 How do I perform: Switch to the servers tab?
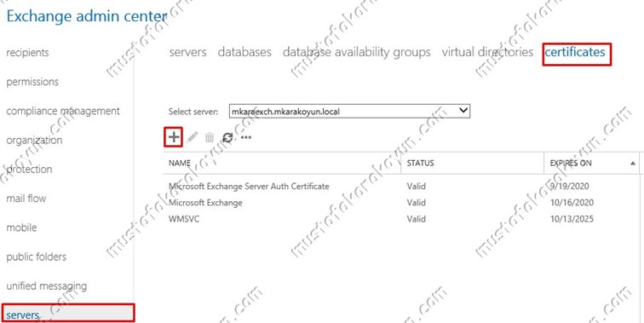187,52
